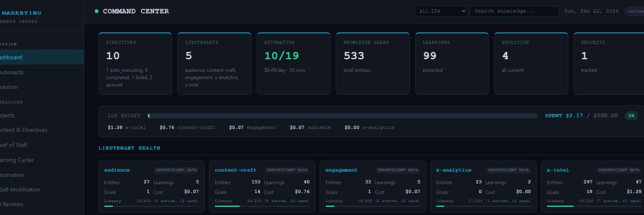
Task: Click the 0% budget badge
Action: pos(631,116)
